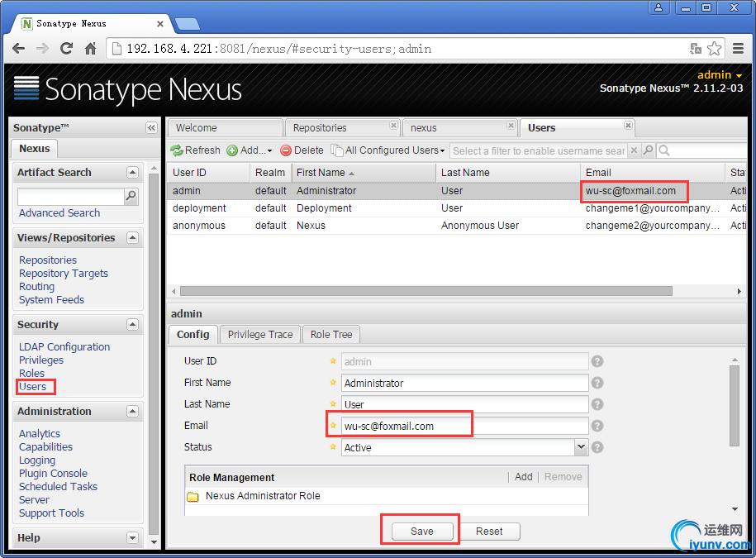
Task: Switch to the Welcome tab
Action: point(226,128)
